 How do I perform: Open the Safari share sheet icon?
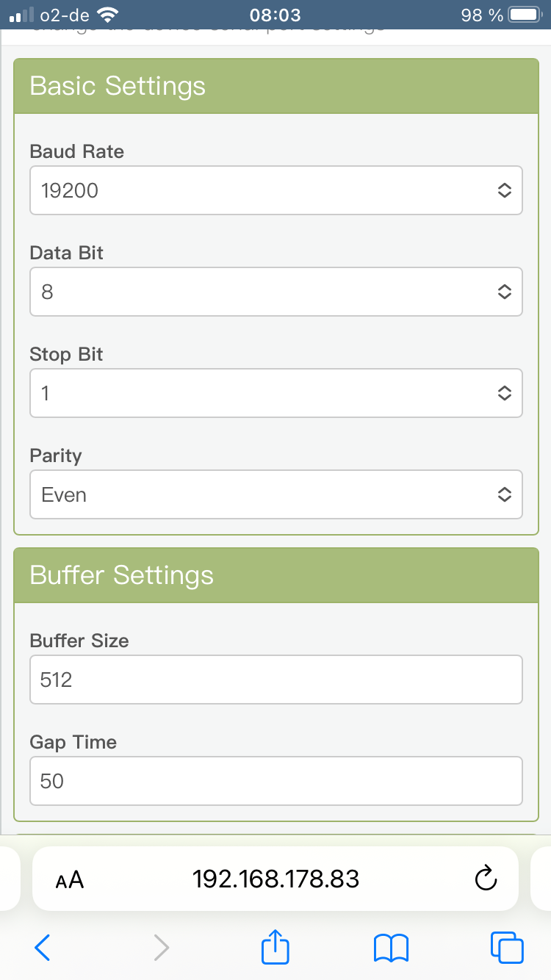tap(275, 945)
